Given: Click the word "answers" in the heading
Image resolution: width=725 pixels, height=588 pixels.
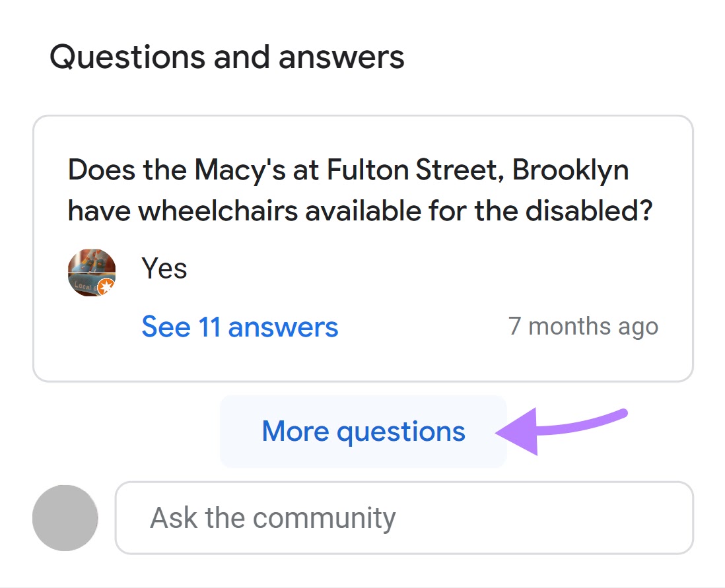Looking at the screenshot, I should [x=341, y=57].
